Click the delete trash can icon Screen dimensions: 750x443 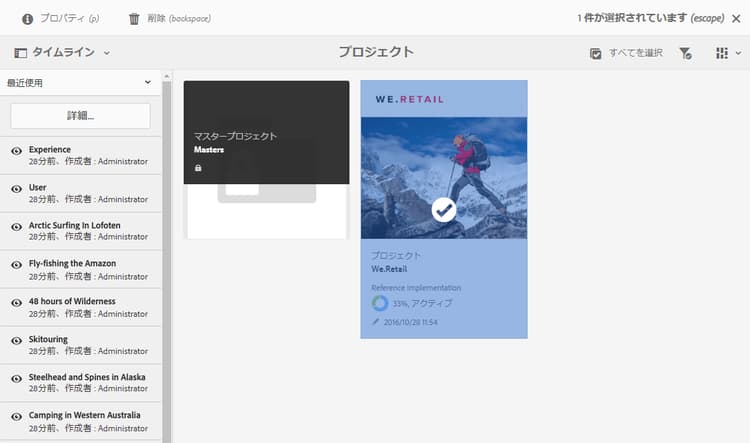click(x=134, y=19)
